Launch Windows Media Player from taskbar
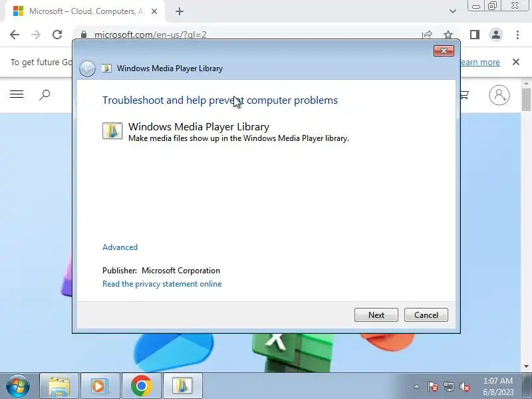The image size is (532, 399). [100, 386]
